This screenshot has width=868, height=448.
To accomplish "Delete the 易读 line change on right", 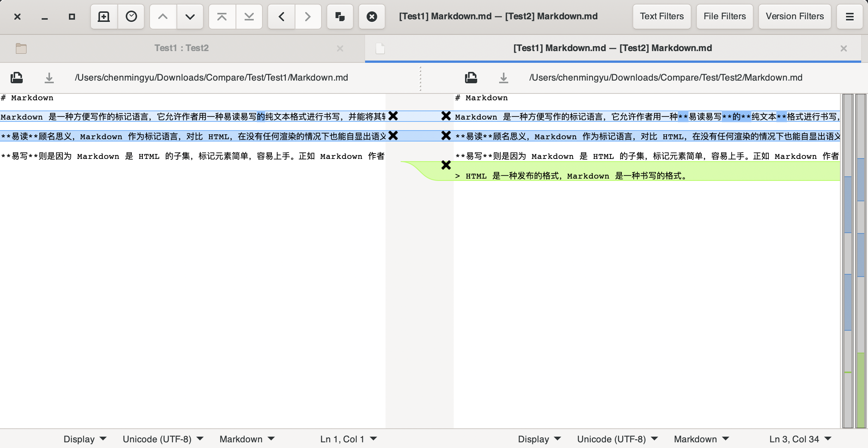I will click(446, 135).
